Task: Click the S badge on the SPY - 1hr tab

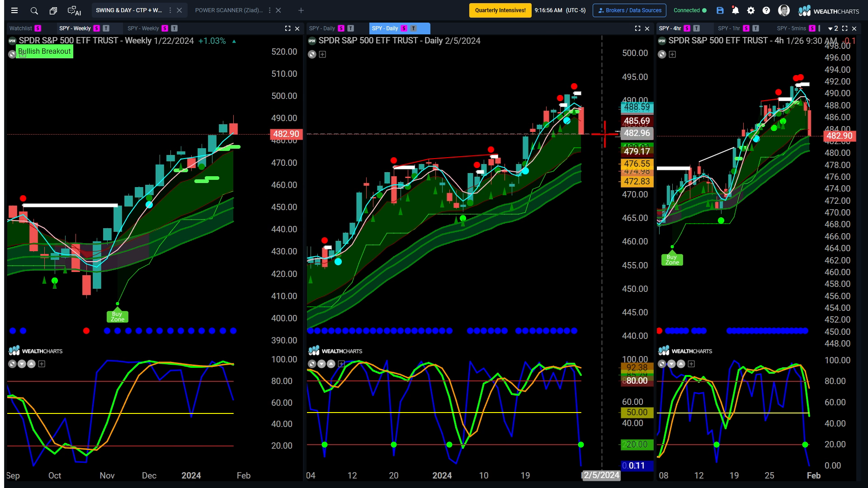Action: 746,28
